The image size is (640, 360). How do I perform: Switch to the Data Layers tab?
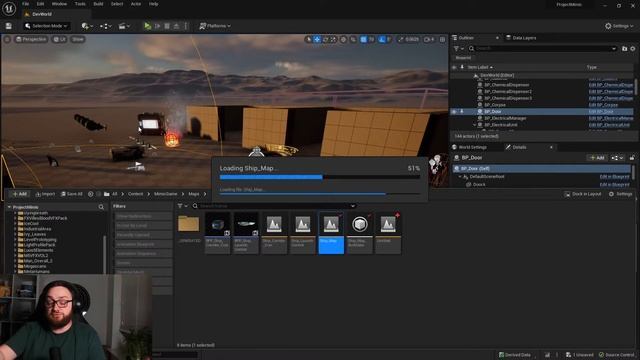click(521, 38)
